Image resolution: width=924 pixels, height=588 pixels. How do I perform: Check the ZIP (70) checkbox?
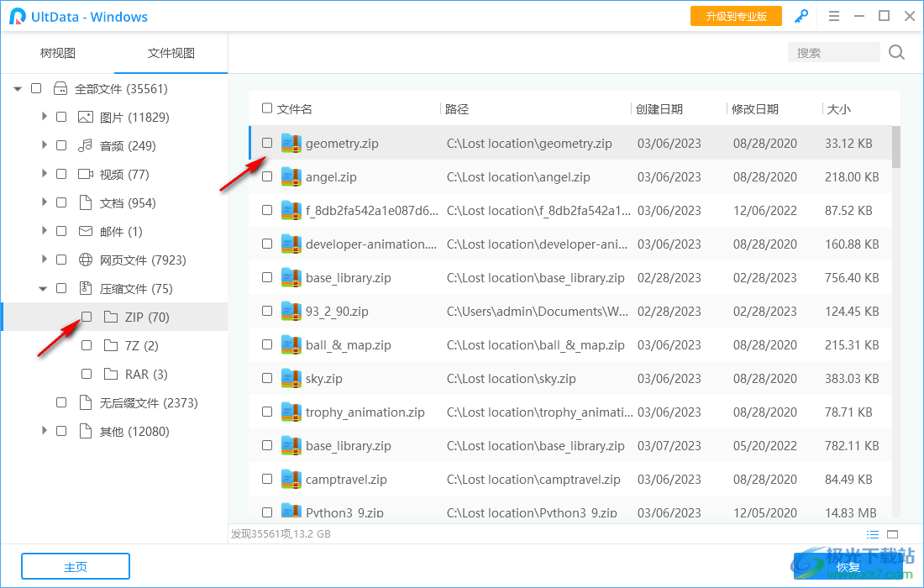click(85, 317)
